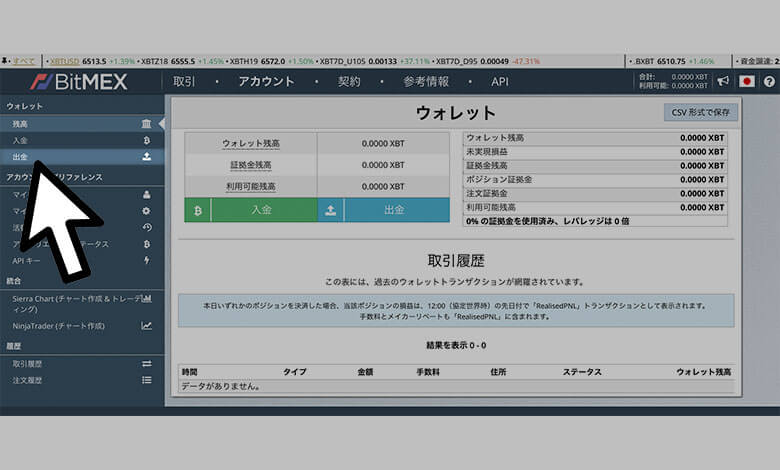
Task: Select 入金 in the wallet sidebar
Action: (82, 140)
